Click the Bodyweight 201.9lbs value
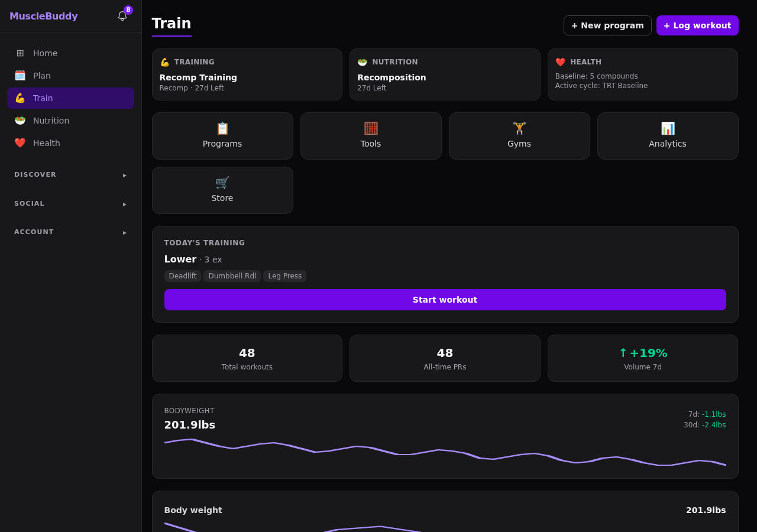 pos(190,425)
